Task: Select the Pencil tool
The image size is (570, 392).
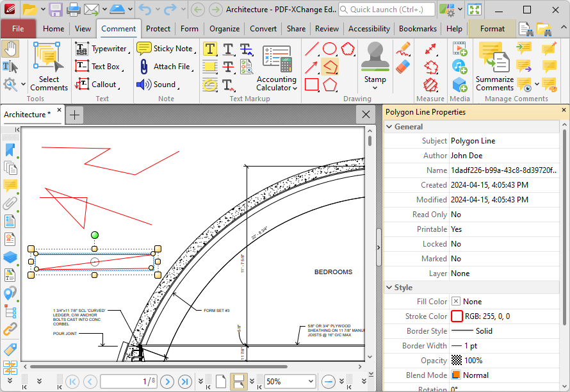Action: pos(403,49)
